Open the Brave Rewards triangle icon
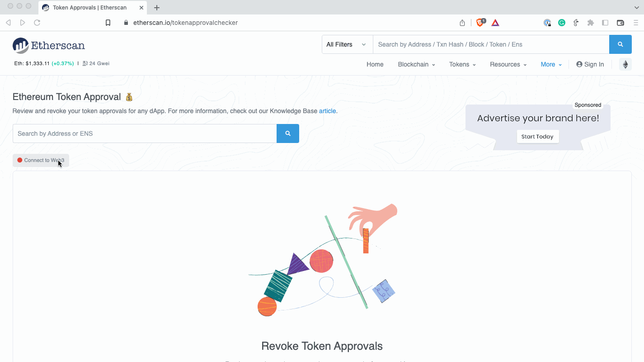 pos(495,23)
